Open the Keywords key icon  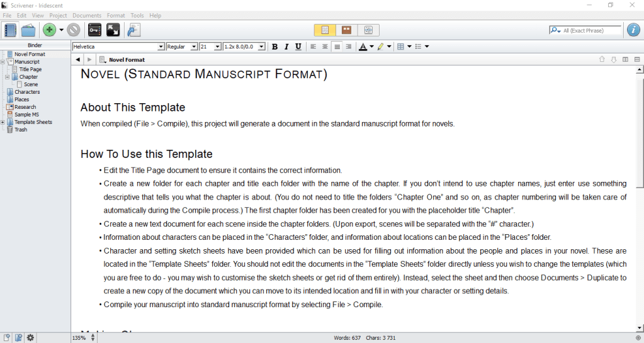coord(94,30)
